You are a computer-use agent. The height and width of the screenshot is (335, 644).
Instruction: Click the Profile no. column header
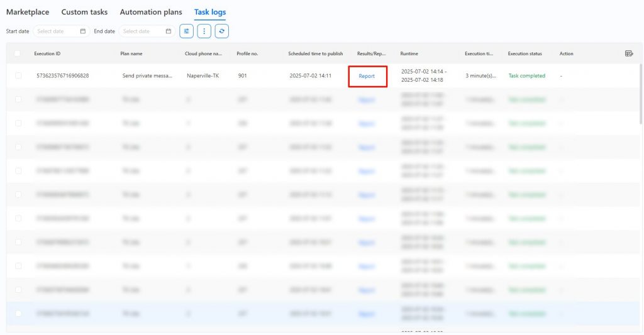click(247, 53)
